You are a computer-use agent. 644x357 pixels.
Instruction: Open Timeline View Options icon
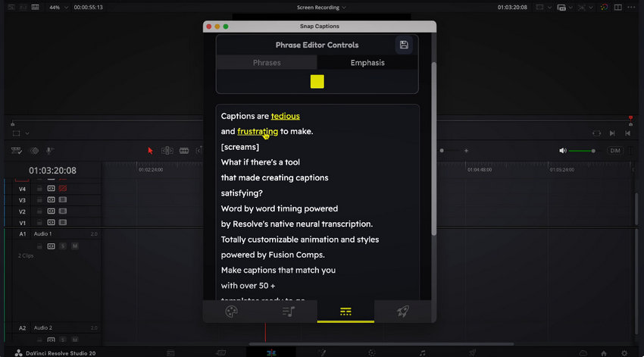(17, 151)
